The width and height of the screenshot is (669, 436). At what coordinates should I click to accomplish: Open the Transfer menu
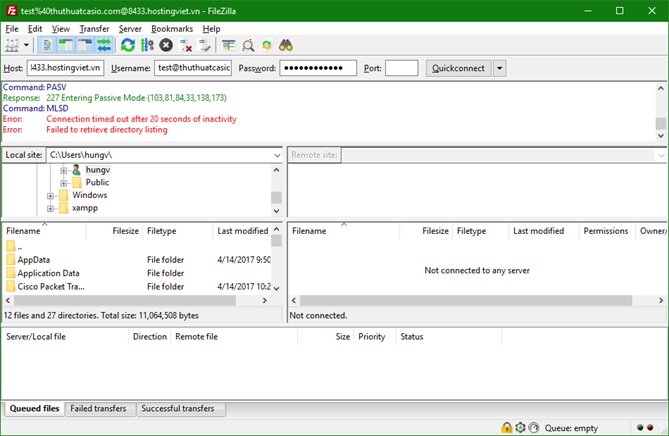point(94,29)
